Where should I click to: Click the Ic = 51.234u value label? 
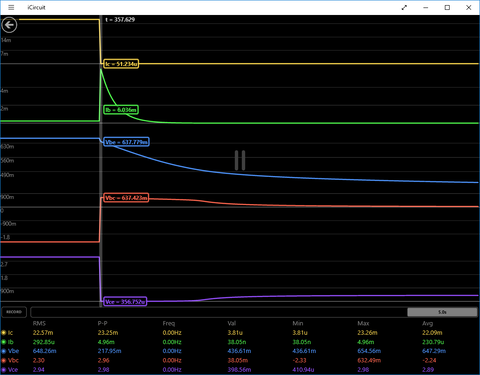click(x=121, y=64)
